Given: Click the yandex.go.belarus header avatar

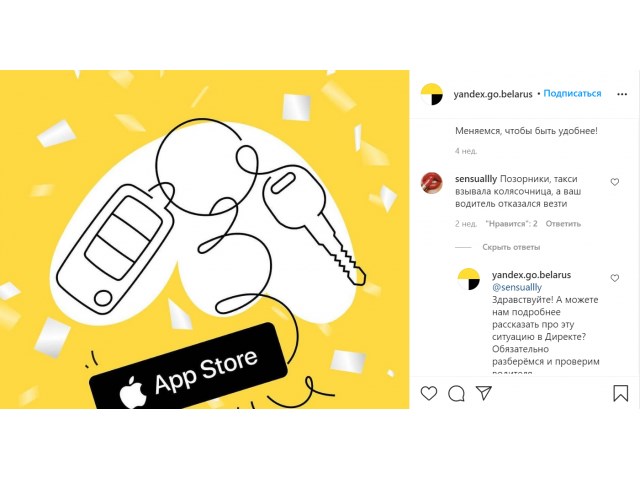Looking at the screenshot, I should 432,94.
